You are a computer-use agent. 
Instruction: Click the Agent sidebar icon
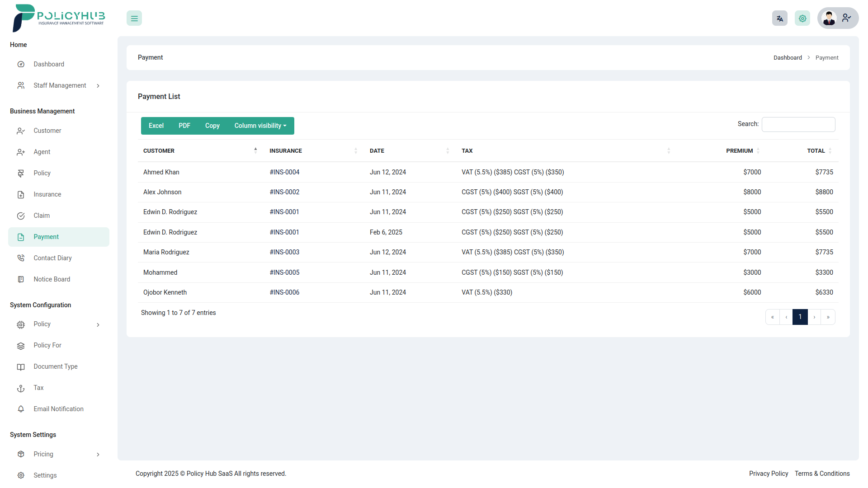21,152
